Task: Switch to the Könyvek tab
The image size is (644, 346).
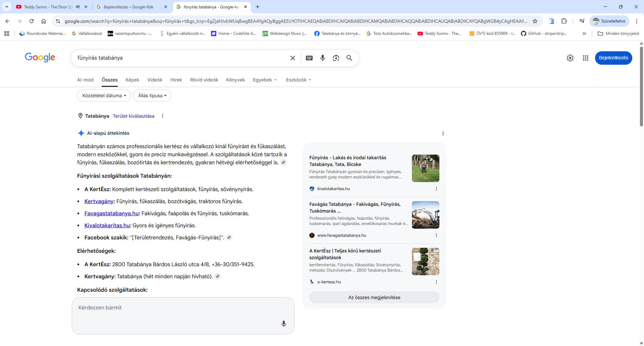Action: click(235, 80)
